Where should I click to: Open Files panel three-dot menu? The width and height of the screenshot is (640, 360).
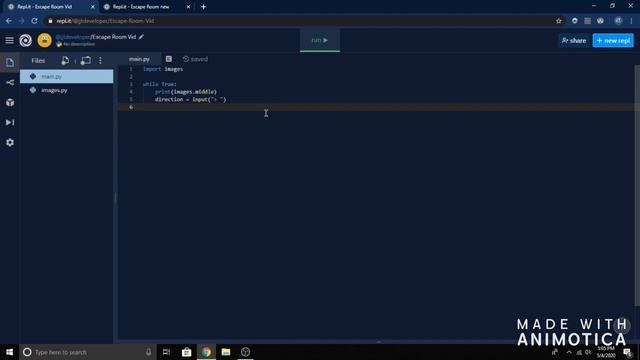100,60
